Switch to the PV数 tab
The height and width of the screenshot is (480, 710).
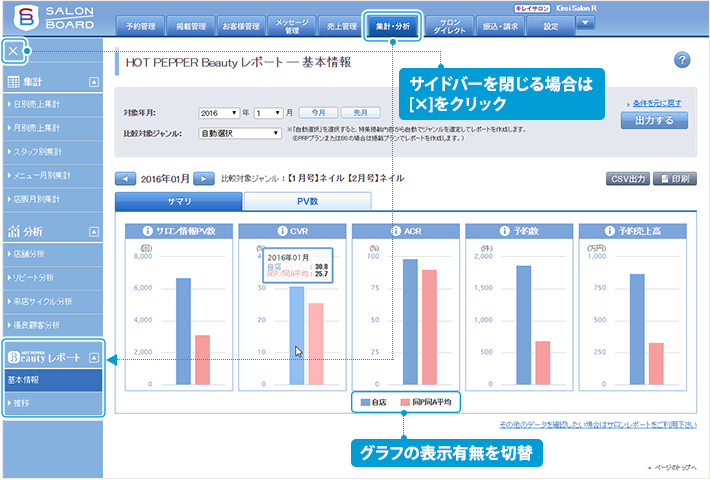[x=307, y=201]
